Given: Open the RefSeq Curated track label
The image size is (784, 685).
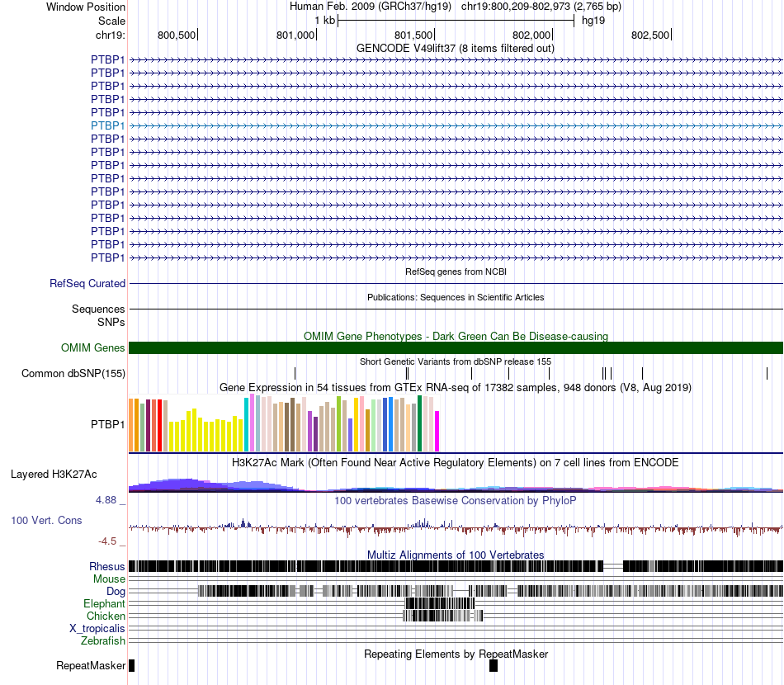Looking at the screenshot, I should coord(87,284).
